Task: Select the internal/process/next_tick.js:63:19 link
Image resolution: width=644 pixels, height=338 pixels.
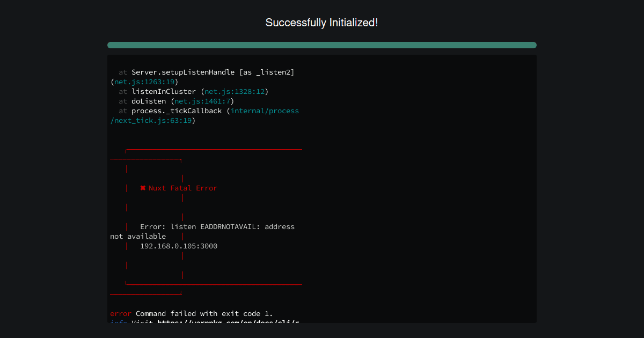Action: click(265, 111)
